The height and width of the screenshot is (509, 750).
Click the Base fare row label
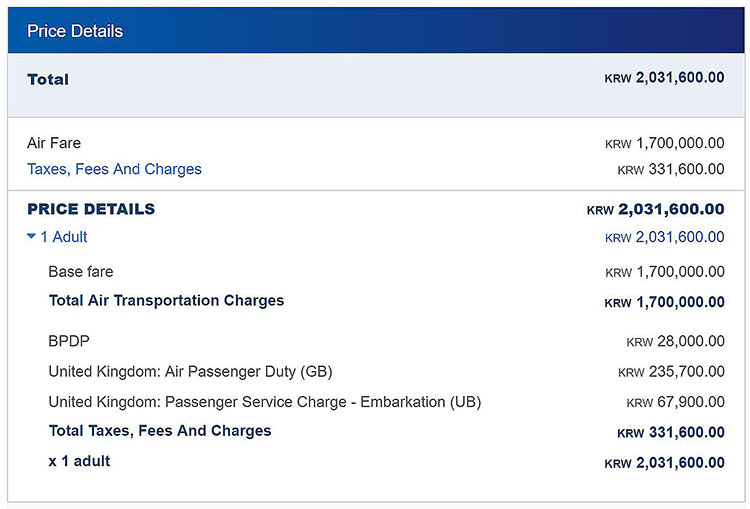(81, 271)
